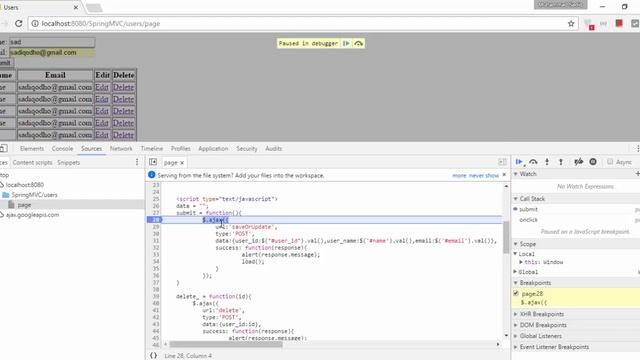This screenshot has width=640, height=360.
Task: Enable the Async checkbox
Action: pyautogui.click(x=610, y=162)
